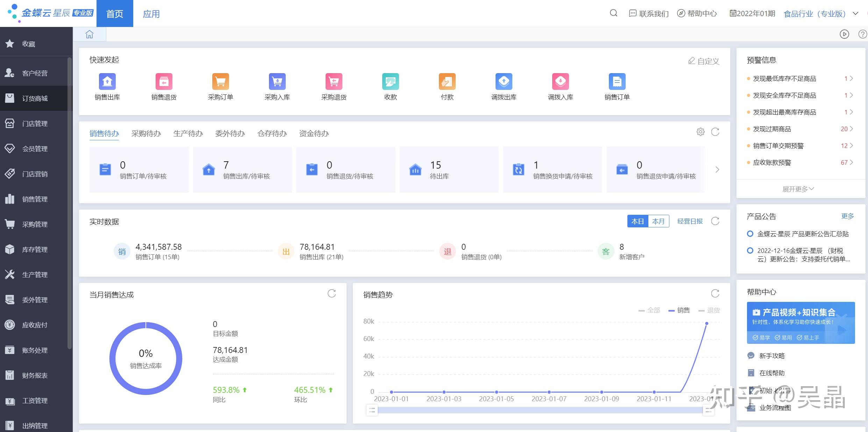Switch real-time data to 本月
The width and height of the screenshot is (868, 432).
point(658,221)
